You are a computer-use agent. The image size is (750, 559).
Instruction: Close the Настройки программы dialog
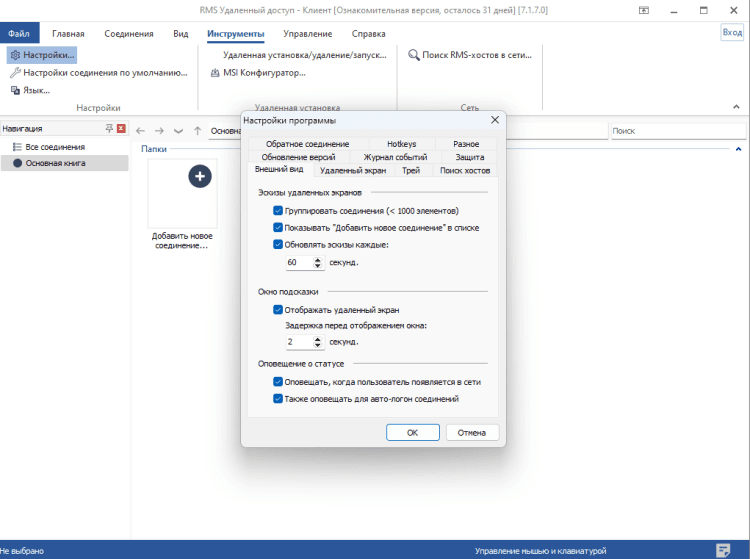pyautogui.click(x=495, y=120)
